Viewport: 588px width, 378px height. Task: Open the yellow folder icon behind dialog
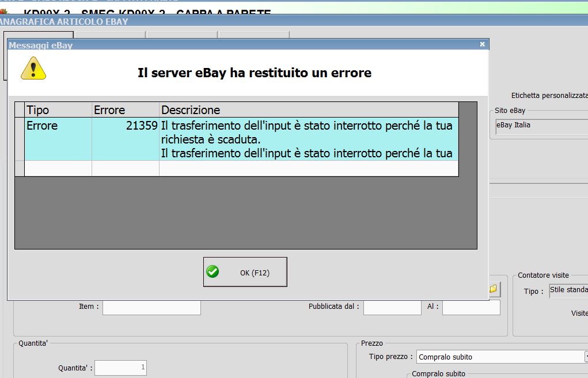(493, 289)
